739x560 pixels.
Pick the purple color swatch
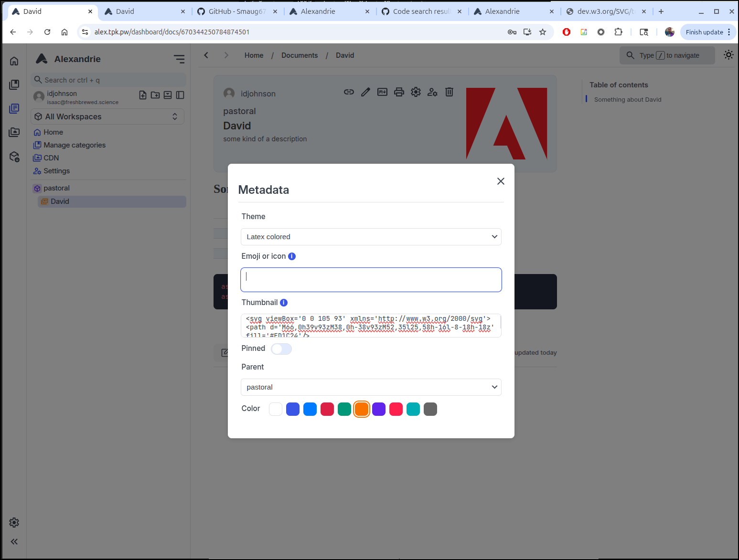[379, 409]
